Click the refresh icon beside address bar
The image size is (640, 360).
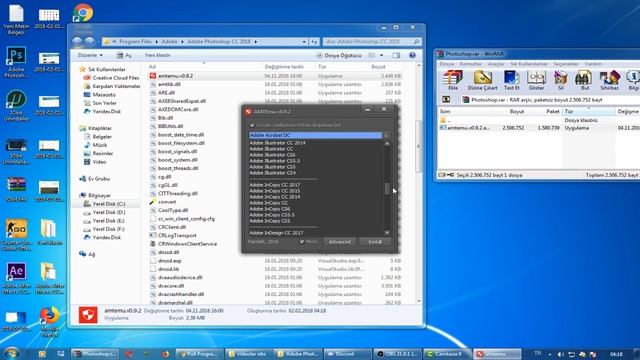coord(313,42)
